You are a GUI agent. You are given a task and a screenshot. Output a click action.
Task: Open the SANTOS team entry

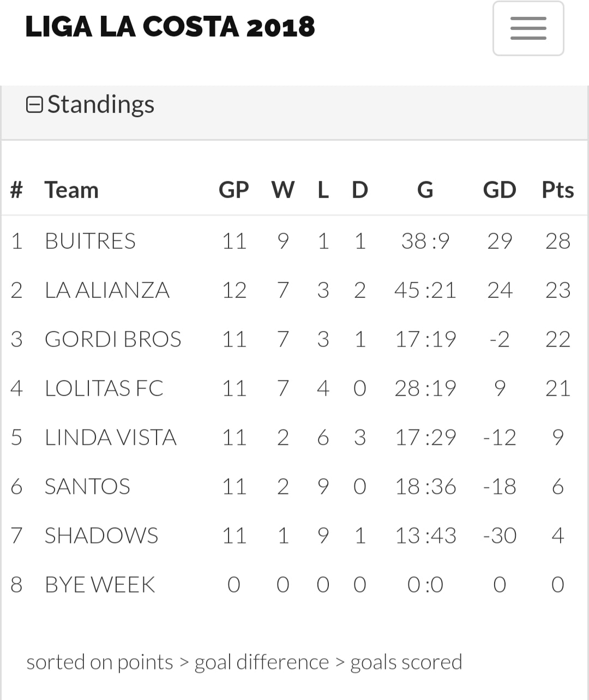pyautogui.click(x=87, y=486)
